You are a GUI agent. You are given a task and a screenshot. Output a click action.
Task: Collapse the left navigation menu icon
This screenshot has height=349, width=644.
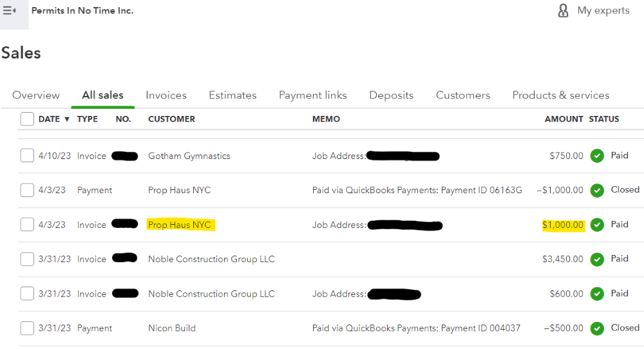10,11
